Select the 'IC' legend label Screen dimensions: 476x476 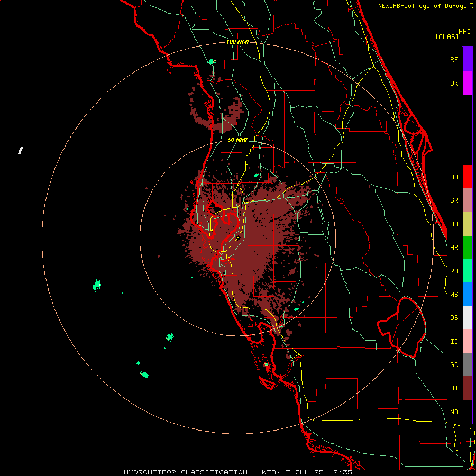(454, 342)
